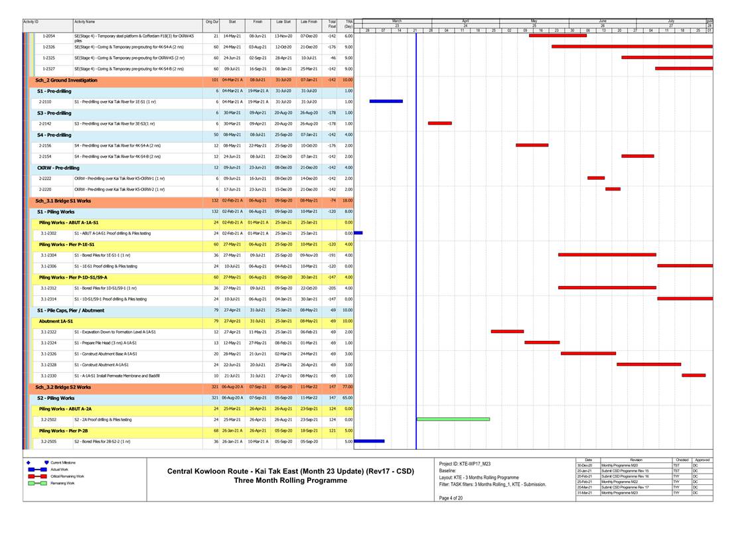The image size is (756, 534).
Task: Click the green Remaining Work legend icon
Action: [x=37, y=484]
